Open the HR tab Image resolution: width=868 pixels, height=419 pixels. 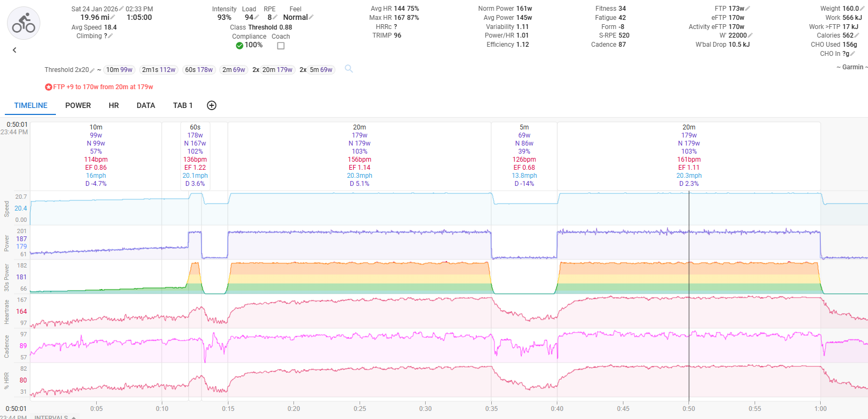(113, 105)
